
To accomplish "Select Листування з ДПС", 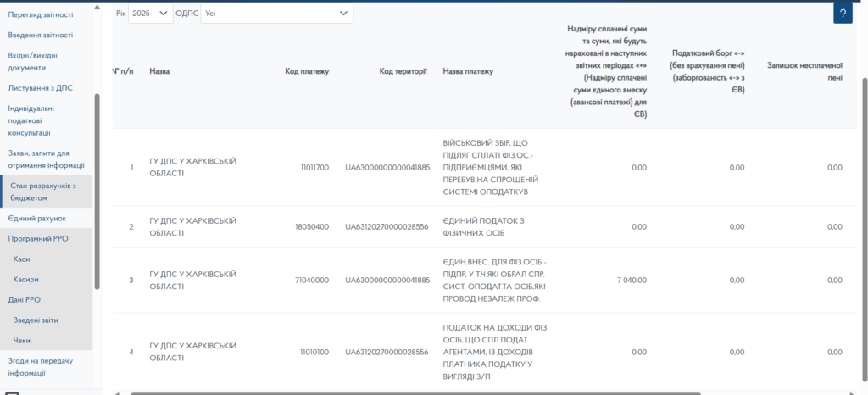I will 39,87.
